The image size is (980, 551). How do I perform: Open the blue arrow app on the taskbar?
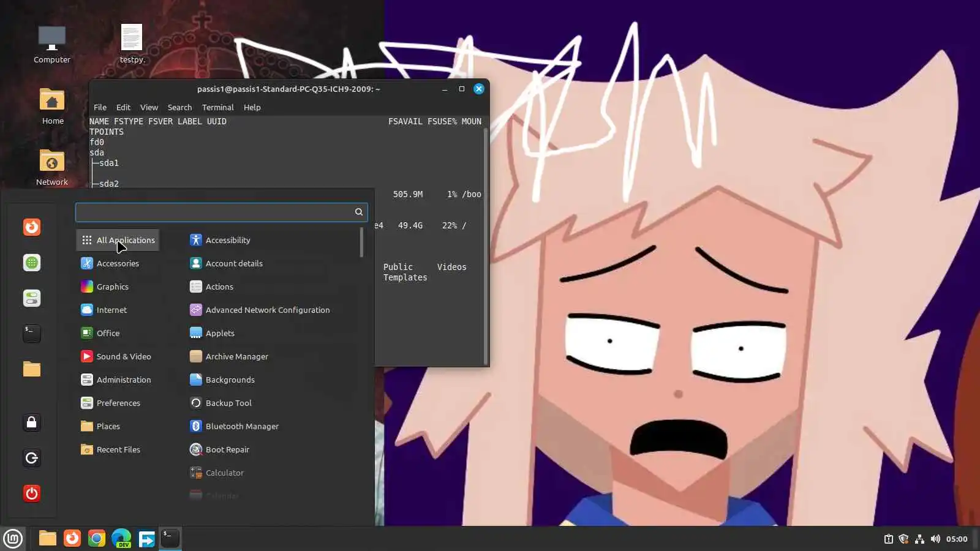pos(146,538)
